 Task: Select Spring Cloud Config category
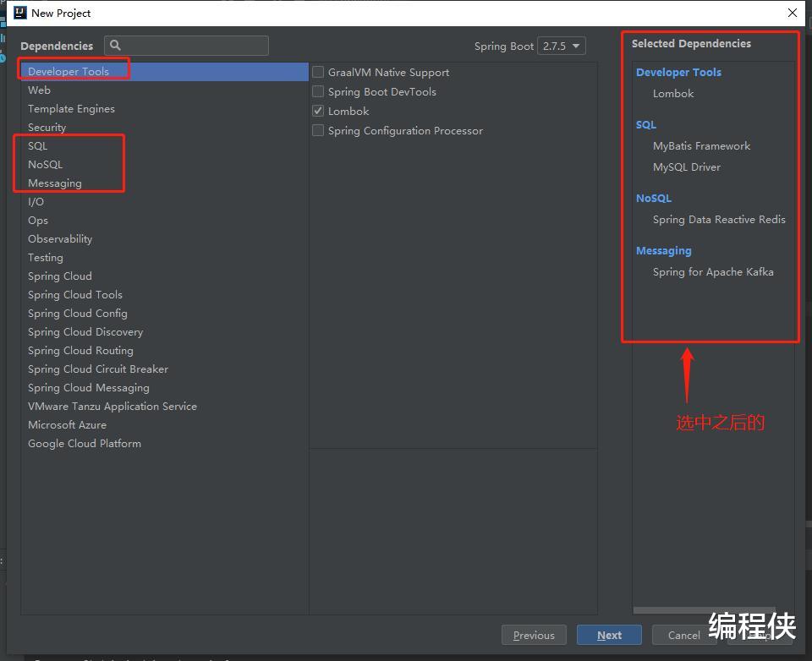165,314
